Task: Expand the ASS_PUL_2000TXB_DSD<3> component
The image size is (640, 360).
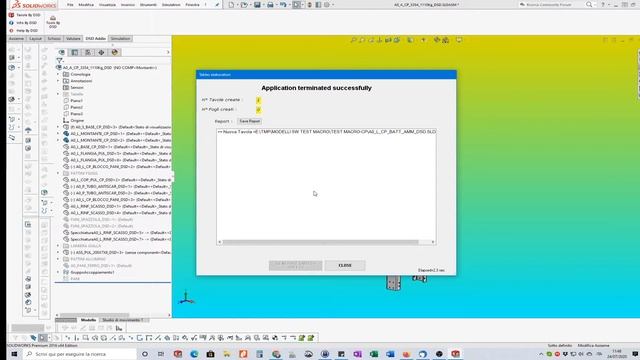Action: coord(58,253)
